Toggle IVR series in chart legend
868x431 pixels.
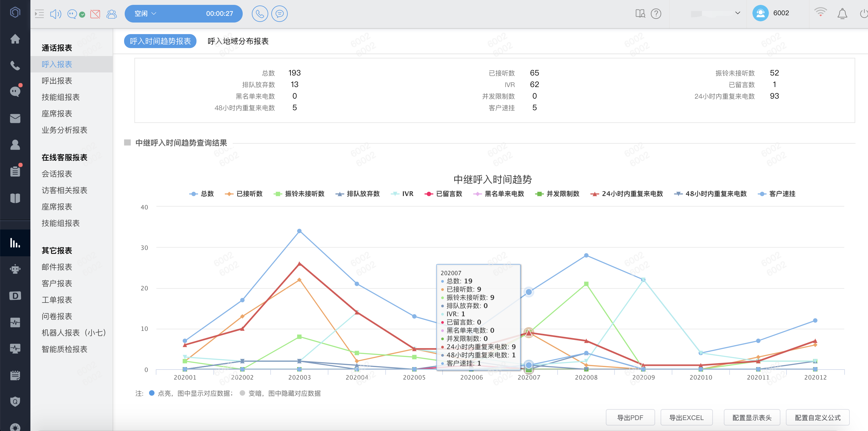(402, 194)
